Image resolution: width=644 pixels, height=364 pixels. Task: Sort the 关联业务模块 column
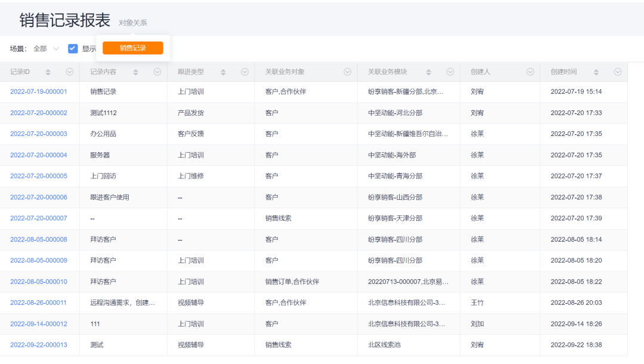click(x=428, y=72)
